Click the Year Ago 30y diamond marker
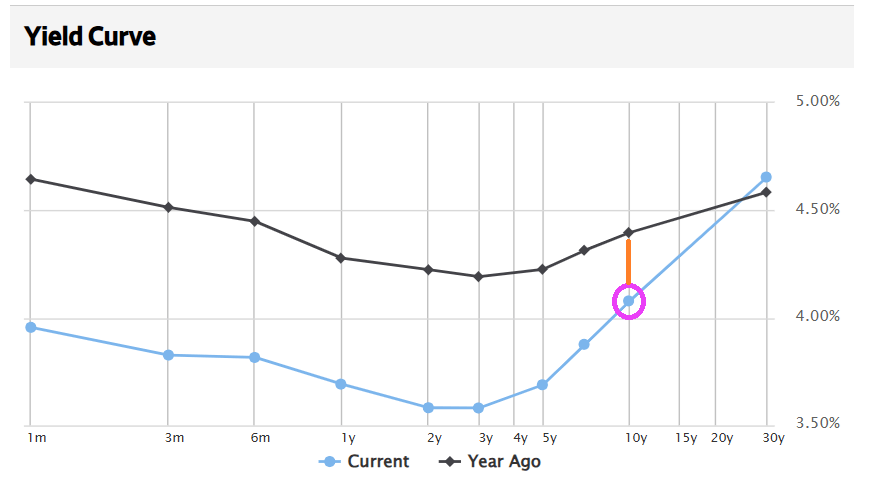 click(766, 192)
